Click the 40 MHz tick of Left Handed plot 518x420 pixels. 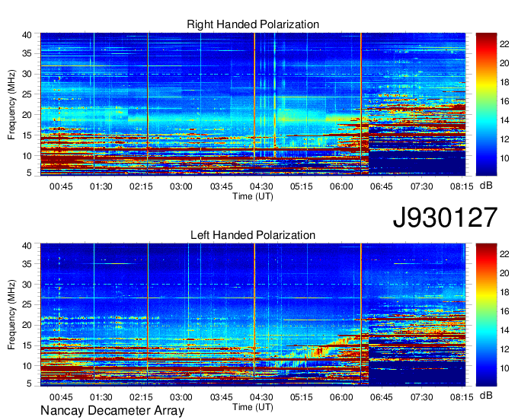click(x=27, y=246)
